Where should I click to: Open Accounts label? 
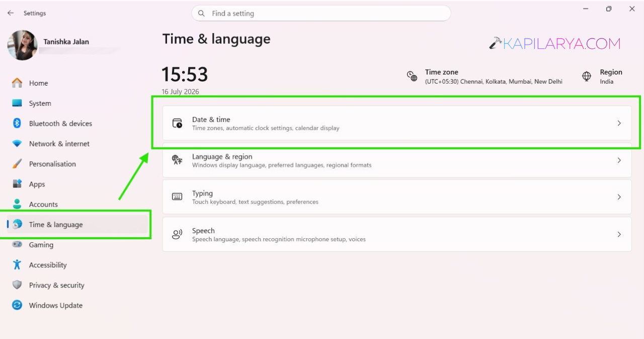(x=43, y=205)
